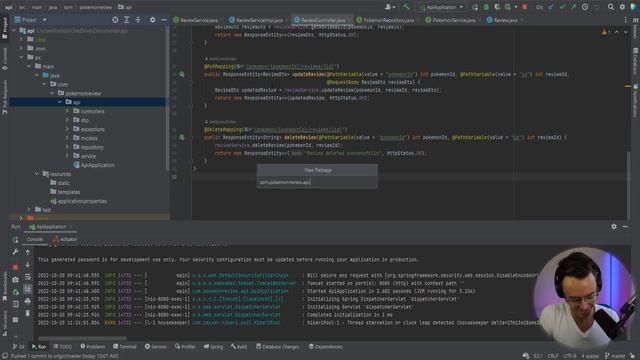Toggle scroll to end in console toolbar
The image size is (640, 360).
(x=28, y=289)
